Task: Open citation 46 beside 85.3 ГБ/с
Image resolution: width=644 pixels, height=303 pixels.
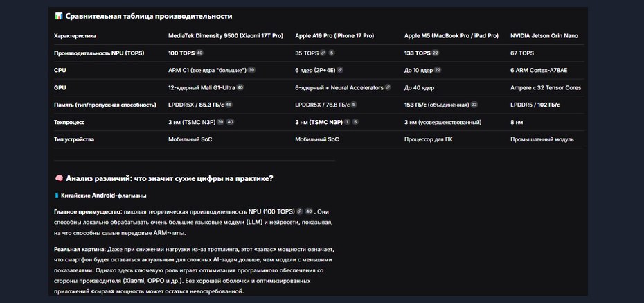Action: (229, 105)
